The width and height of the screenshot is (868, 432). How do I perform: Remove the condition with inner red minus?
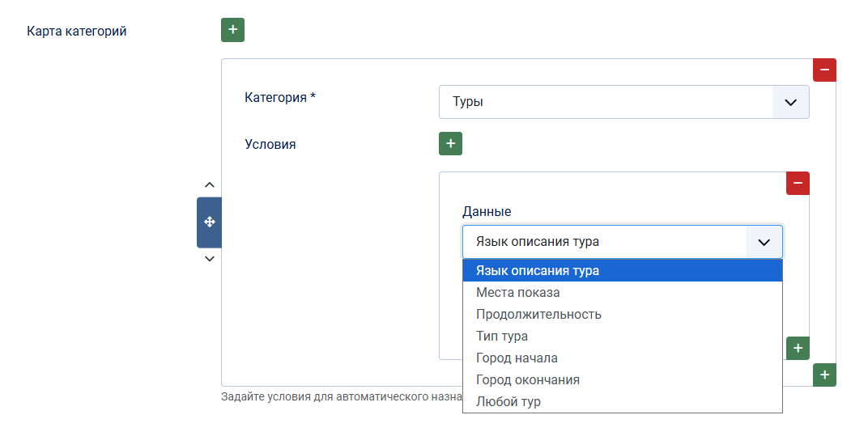(798, 183)
